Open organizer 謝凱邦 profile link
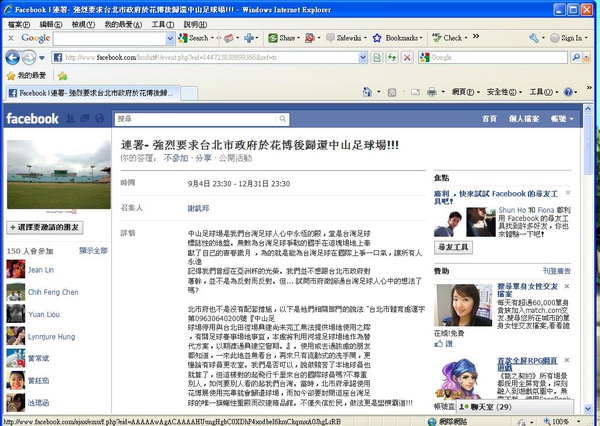This screenshot has width=600, height=426. pyautogui.click(x=198, y=208)
